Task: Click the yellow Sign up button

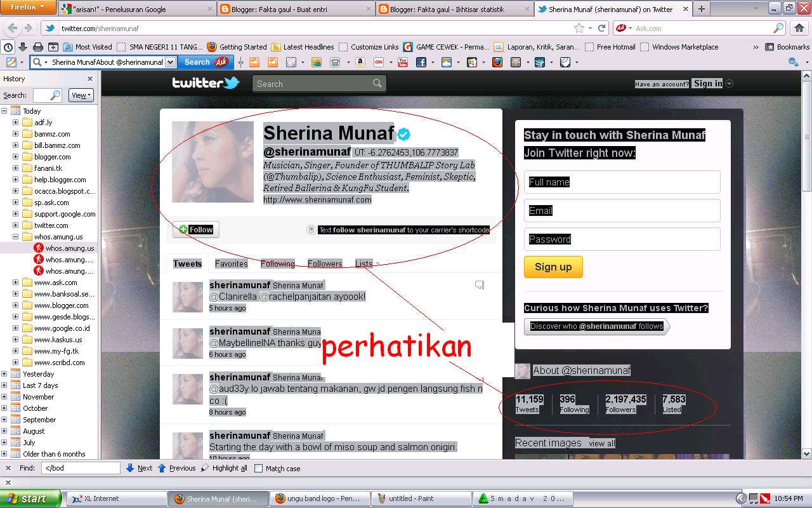Action: click(553, 267)
